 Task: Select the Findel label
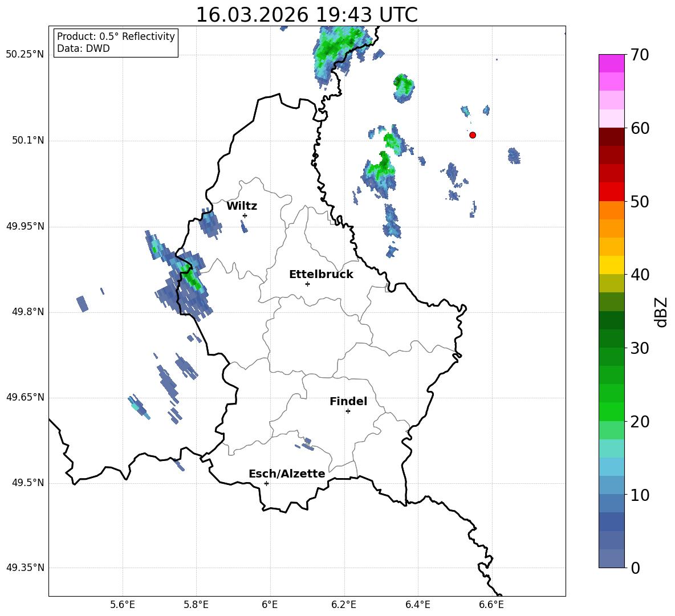348,401
